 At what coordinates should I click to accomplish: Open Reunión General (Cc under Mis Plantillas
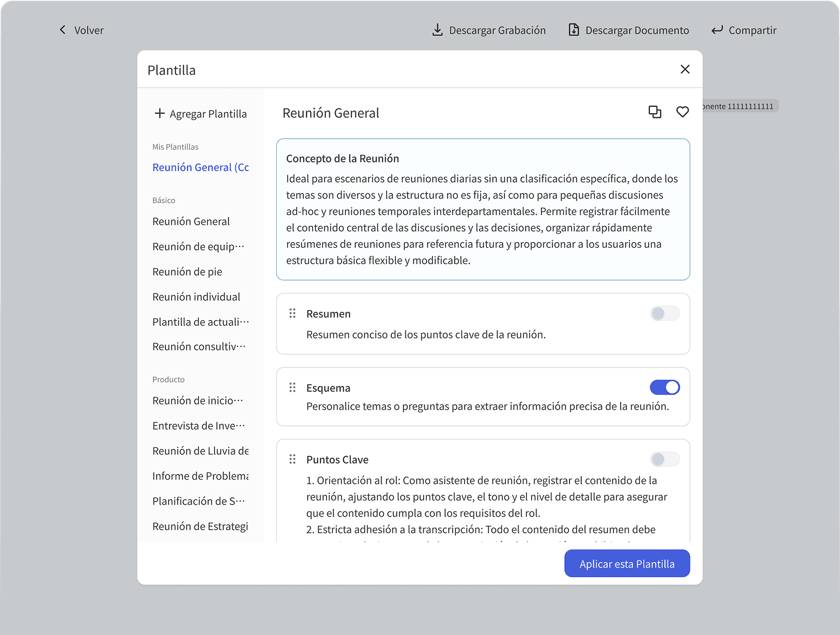200,167
